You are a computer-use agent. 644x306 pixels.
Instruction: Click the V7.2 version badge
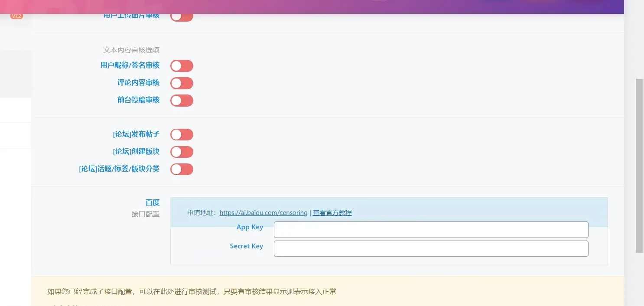click(16, 16)
